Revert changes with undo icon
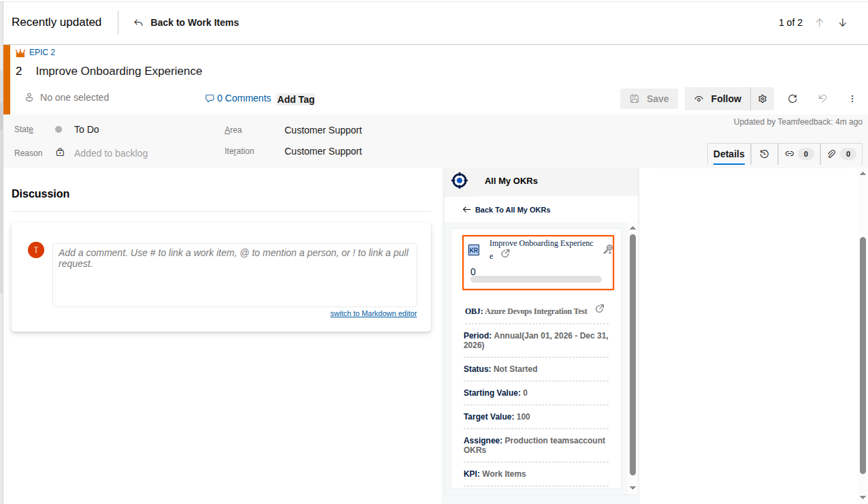This screenshot has width=868, height=504. pos(822,99)
